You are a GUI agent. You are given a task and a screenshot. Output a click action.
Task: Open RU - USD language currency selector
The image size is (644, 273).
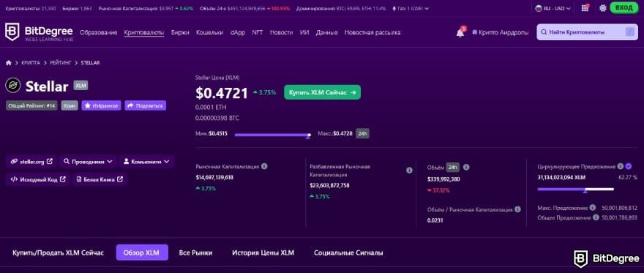coord(553,8)
